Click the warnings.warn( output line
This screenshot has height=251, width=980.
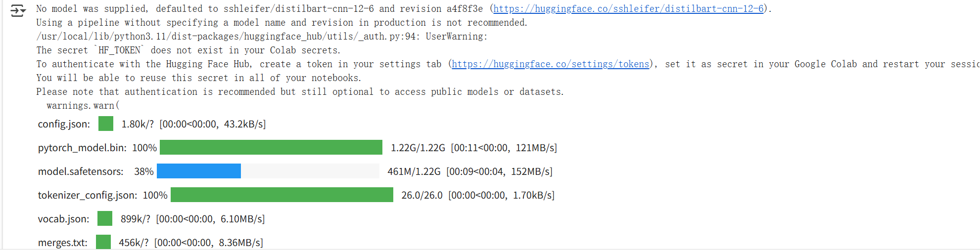coord(83,106)
